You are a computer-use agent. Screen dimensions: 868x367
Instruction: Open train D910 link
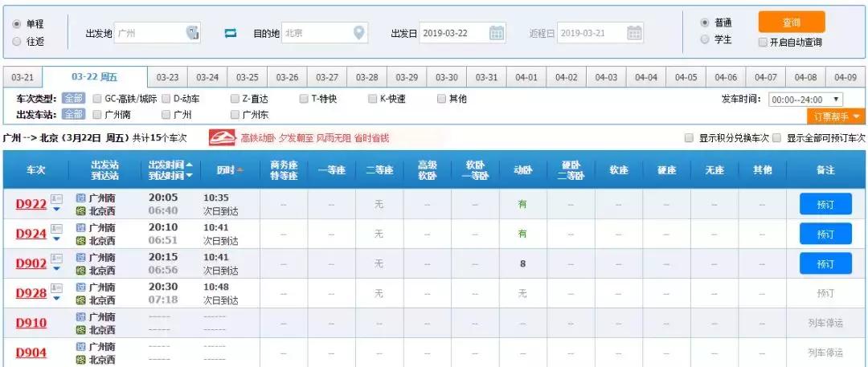pyautogui.click(x=31, y=324)
